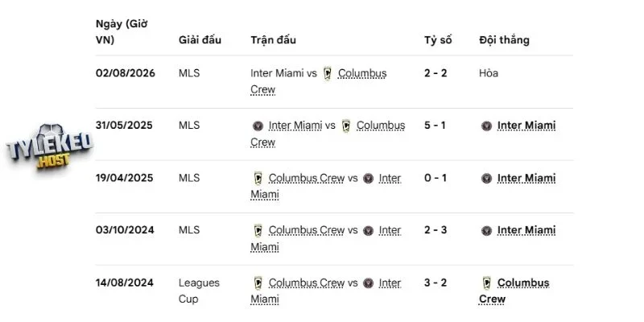The width and height of the screenshot is (644, 322).
Task: Click the Đội thắng column header
Action: 504,39
